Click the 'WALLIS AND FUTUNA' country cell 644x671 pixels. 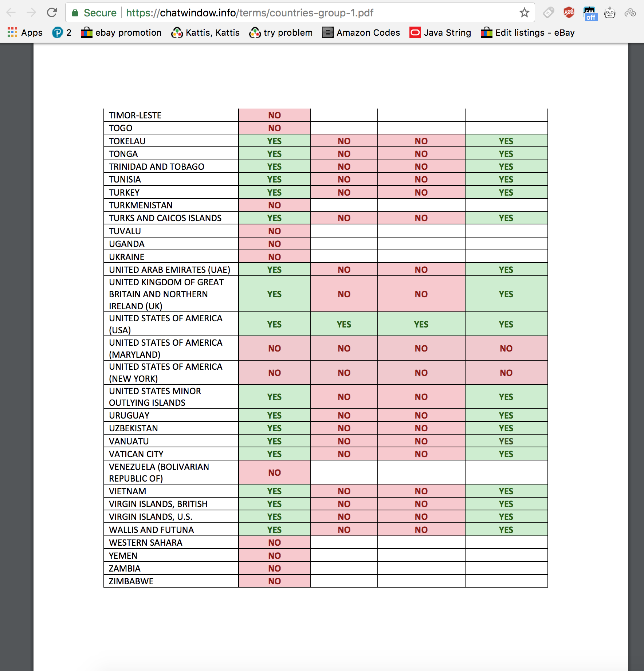171,530
